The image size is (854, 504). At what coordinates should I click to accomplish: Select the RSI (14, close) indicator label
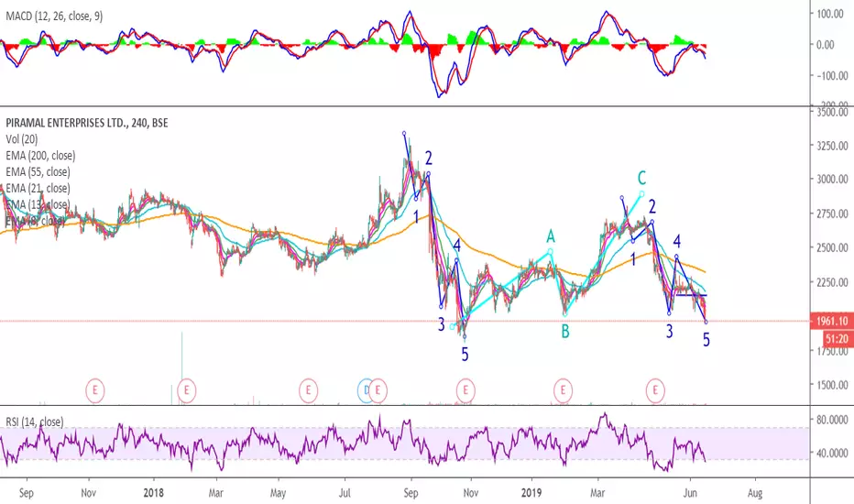click(x=34, y=422)
